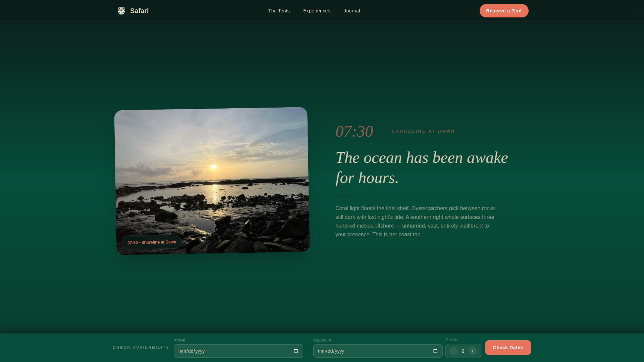Increase guests with plus button

(x=473, y=351)
